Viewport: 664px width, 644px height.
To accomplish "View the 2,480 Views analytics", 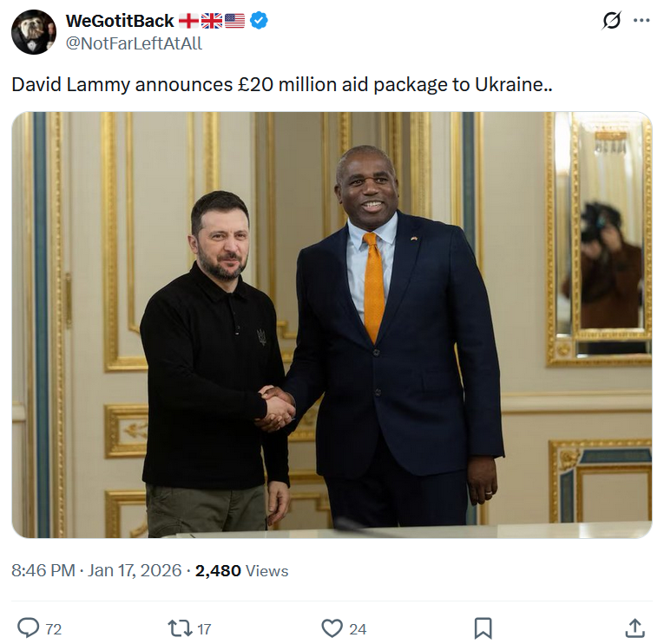I will click(241, 571).
